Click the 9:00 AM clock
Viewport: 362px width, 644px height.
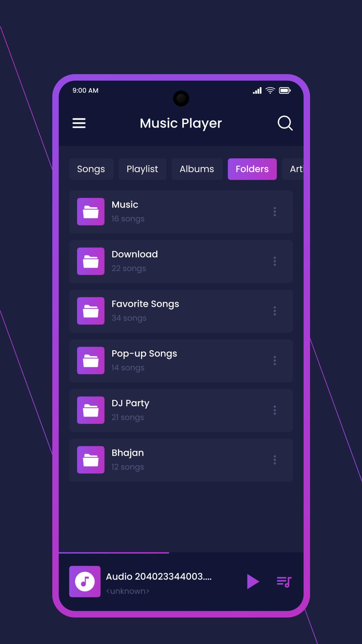click(x=85, y=91)
